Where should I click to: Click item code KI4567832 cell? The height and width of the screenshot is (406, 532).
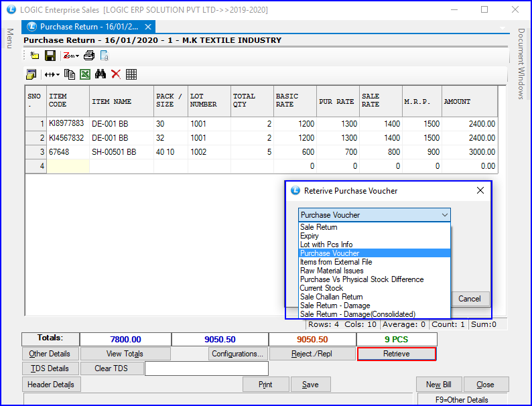tap(68, 138)
